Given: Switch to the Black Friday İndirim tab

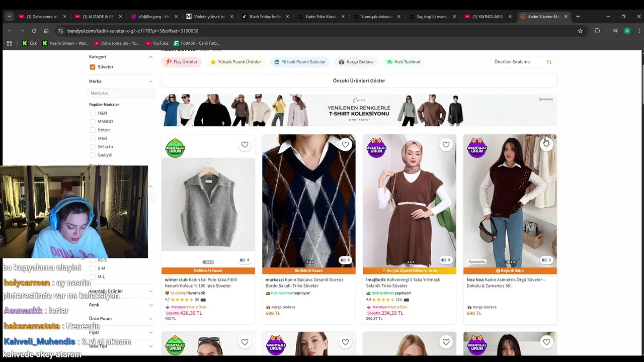Looking at the screenshot, I should coord(265,17).
